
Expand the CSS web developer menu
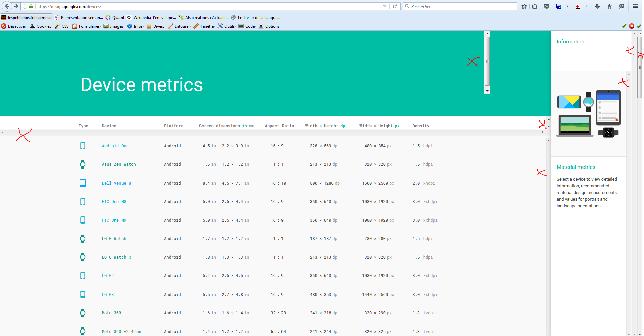[x=65, y=26]
